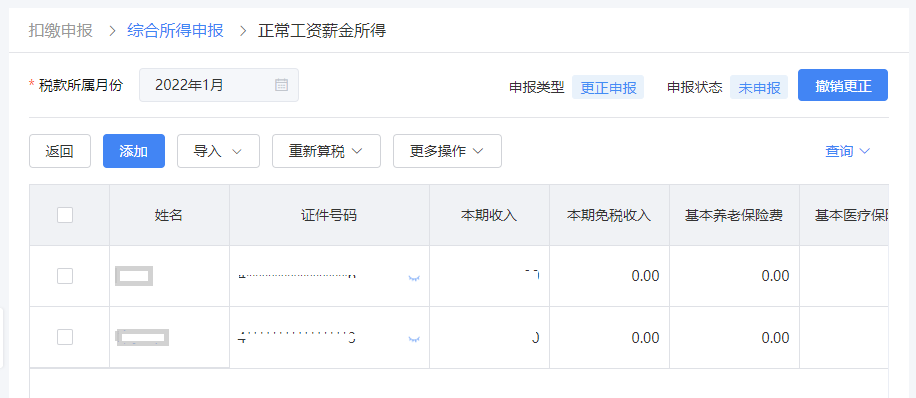Tick the select-all header checkbox
This screenshot has height=398, width=916.
coord(65,215)
